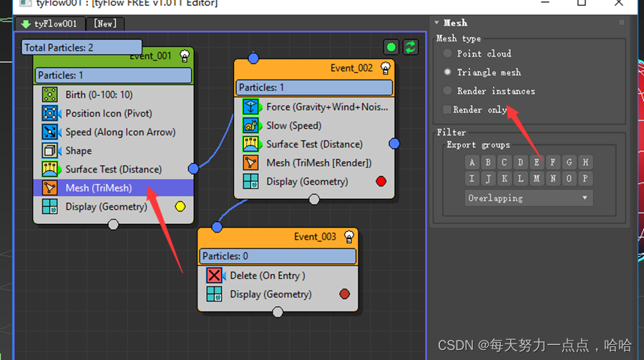644x360 pixels.
Task: Click Event_001 Surface Test blue output connector
Action: pyautogui.click(x=193, y=168)
